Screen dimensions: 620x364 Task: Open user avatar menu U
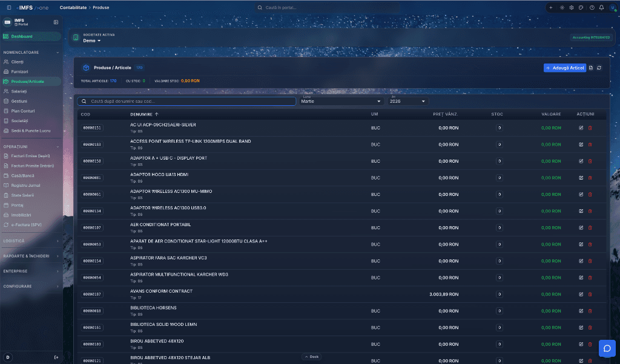point(613,7)
